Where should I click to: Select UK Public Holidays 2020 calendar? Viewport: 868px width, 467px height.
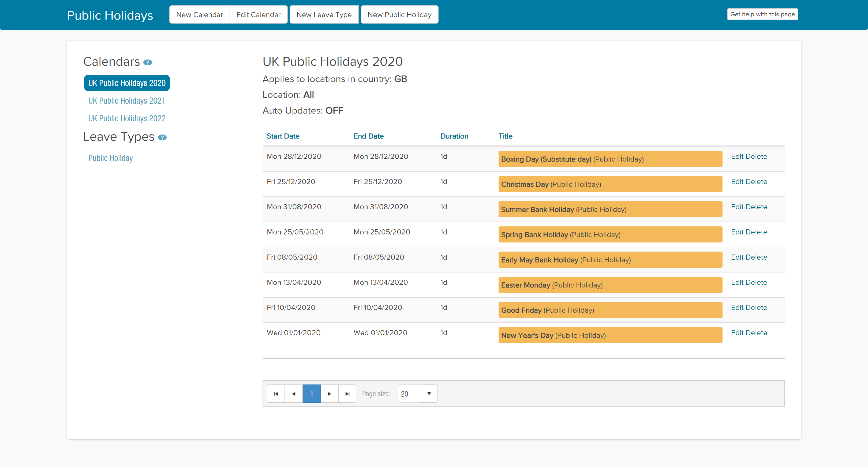(127, 83)
